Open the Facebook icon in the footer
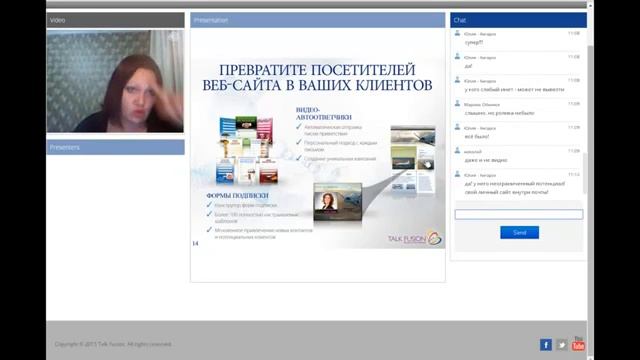Viewport: 640px width, 360px height. point(546,345)
